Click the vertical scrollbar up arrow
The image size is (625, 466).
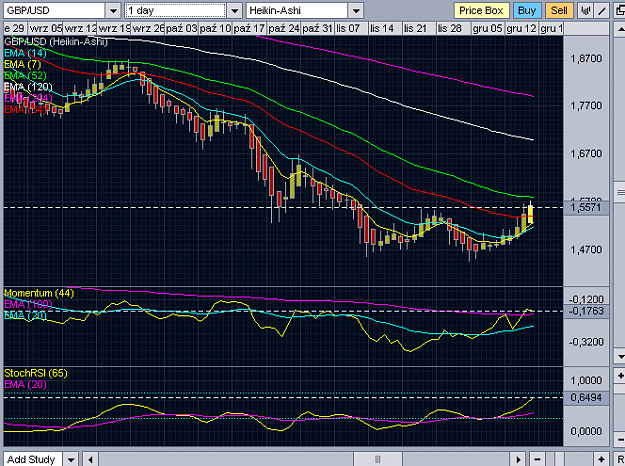pos(619,29)
